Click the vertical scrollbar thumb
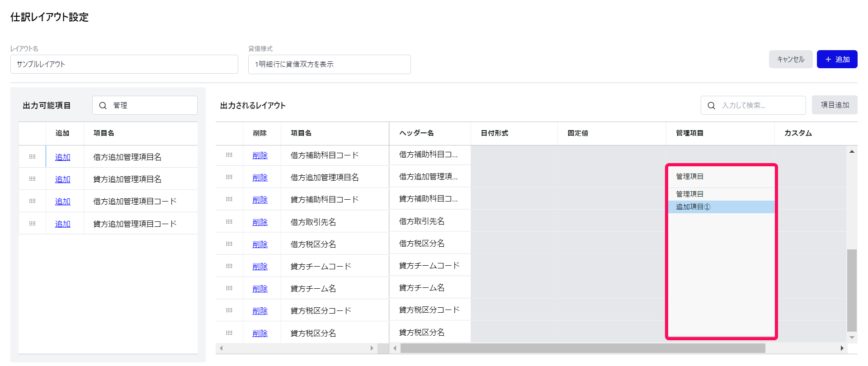The height and width of the screenshot is (366, 868). 852,290
